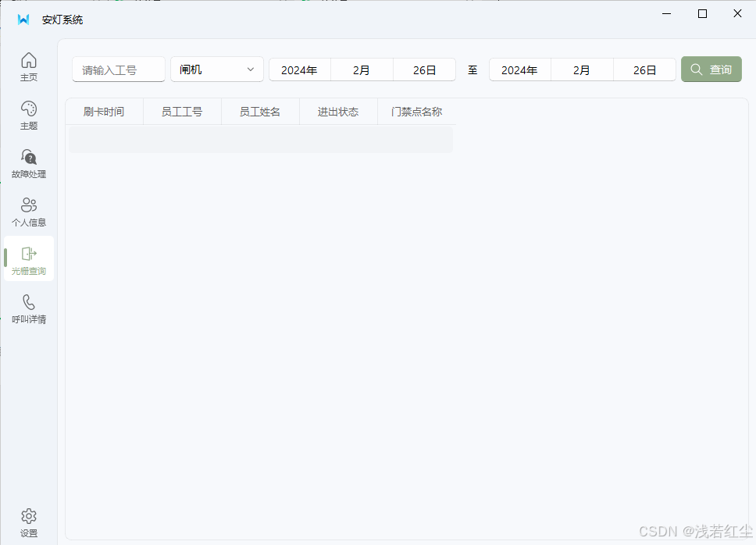Open the 闸机 device type dropdown
Viewport: 756px width, 545px height.
216,69
